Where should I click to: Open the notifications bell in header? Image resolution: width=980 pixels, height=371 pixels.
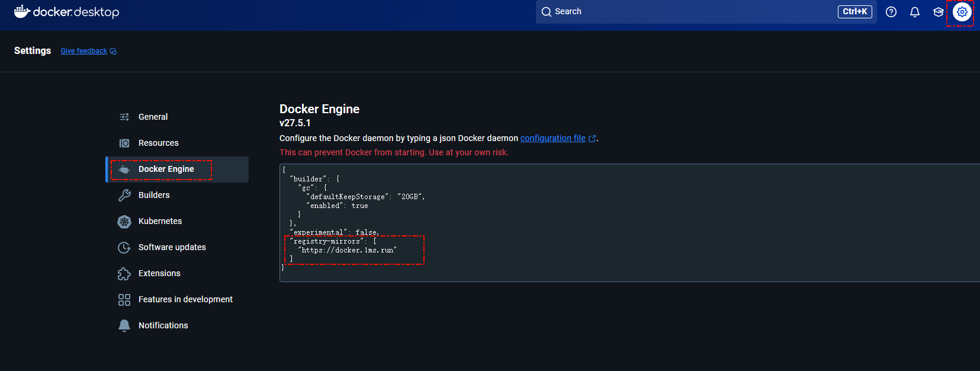coord(915,12)
